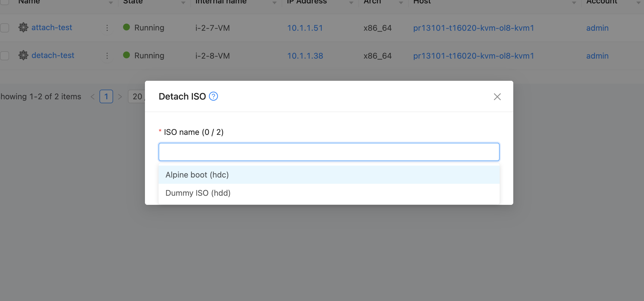644x301 pixels.
Task: Open IP address 10.1.1.51
Action: point(305,28)
